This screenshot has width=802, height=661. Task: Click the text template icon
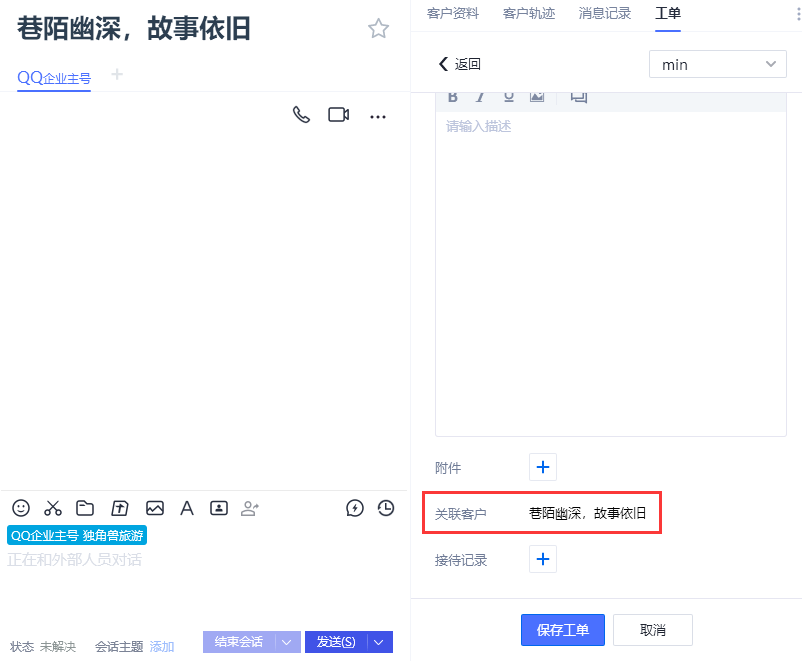[120, 508]
